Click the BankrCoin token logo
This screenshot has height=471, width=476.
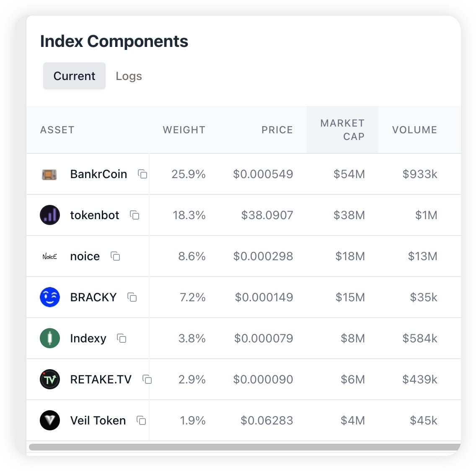tap(49, 174)
